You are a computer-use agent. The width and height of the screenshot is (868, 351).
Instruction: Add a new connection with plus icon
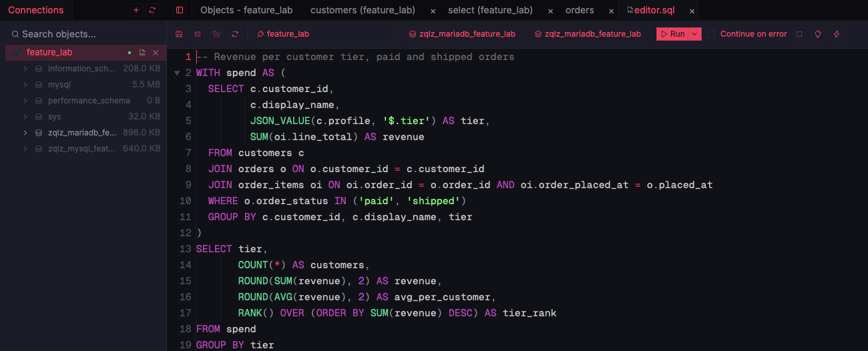click(136, 10)
